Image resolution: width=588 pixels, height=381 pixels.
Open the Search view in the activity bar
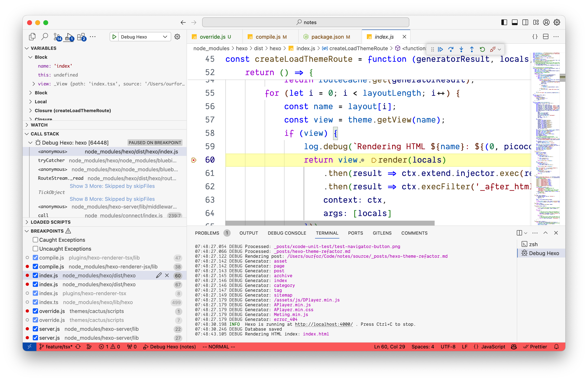pos(45,37)
